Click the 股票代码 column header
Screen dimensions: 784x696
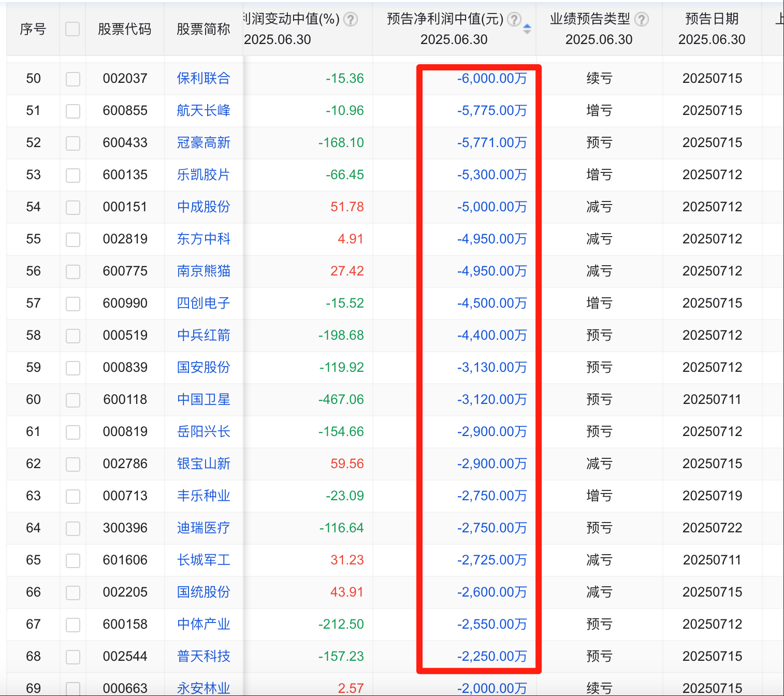[125, 29]
